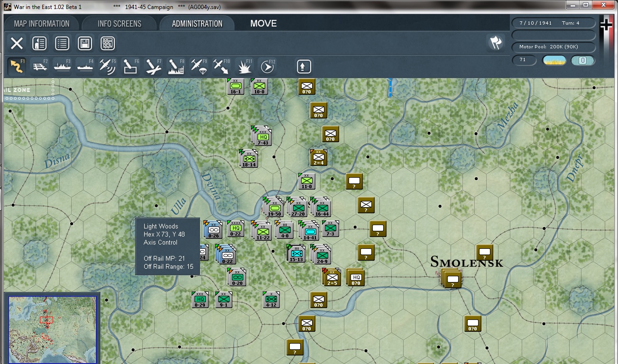Click the blue pill indicator showing 0
The height and width of the screenshot is (364, 618).
pyautogui.click(x=582, y=60)
